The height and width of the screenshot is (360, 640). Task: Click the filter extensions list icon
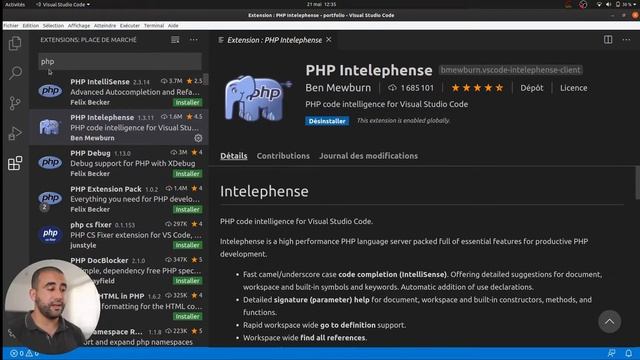tap(175, 40)
